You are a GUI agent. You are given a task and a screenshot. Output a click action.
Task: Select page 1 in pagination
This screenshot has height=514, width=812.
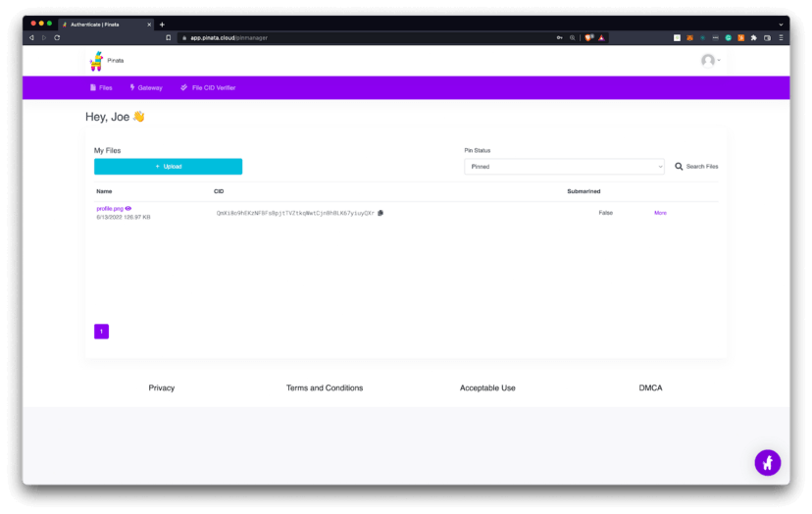click(x=101, y=332)
